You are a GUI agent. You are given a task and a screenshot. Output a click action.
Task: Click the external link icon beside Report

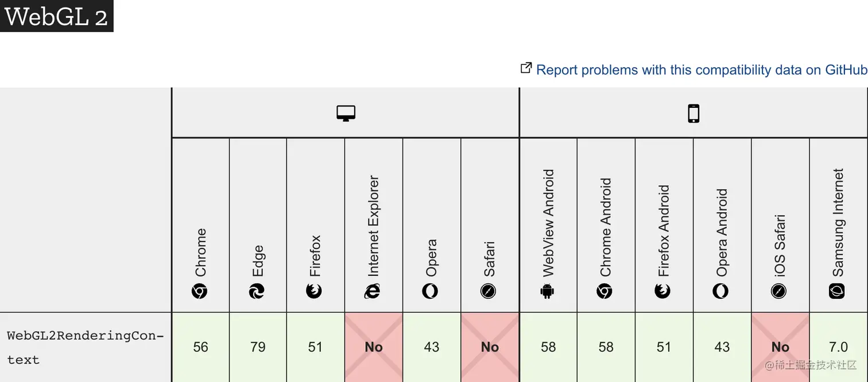click(526, 68)
